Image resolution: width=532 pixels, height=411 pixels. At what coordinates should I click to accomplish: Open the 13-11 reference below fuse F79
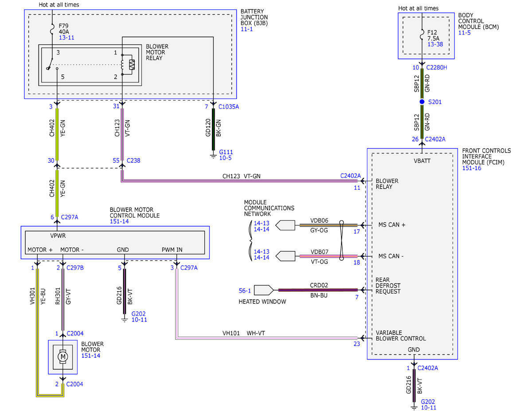pyautogui.click(x=66, y=38)
